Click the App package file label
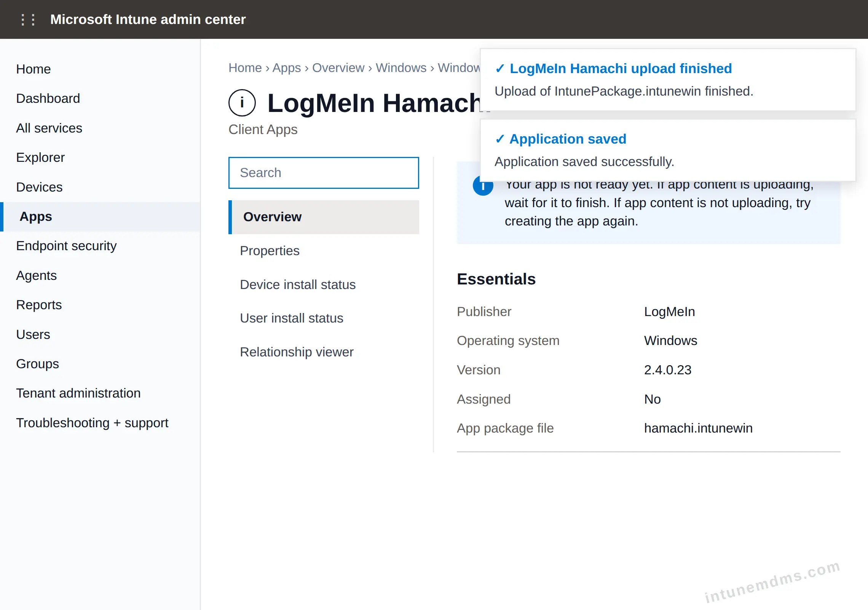Image resolution: width=868 pixels, height=610 pixels. 505,428
